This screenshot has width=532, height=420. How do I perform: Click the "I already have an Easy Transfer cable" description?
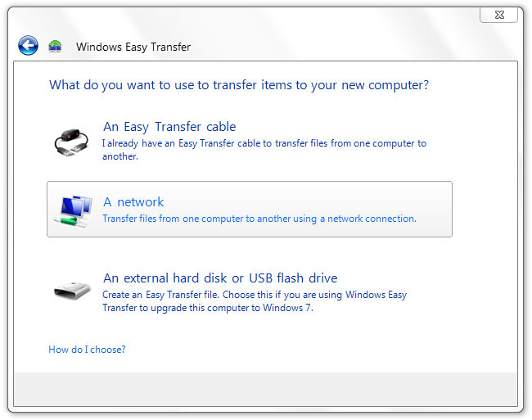(x=264, y=143)
